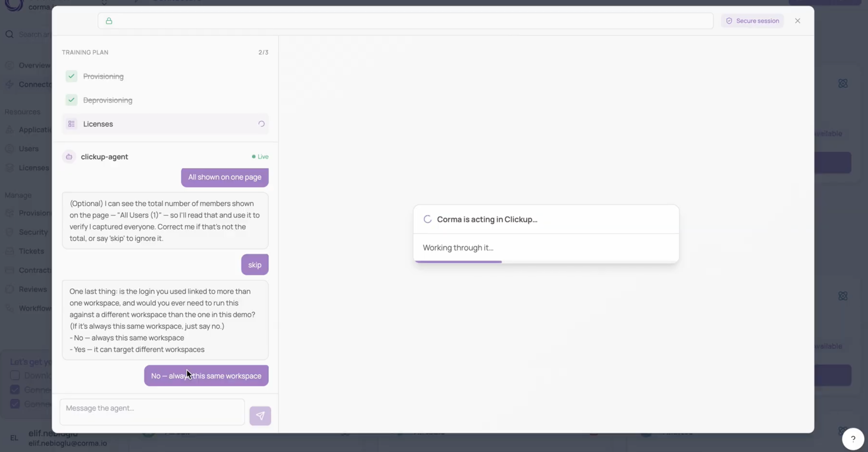Close the secure session dialog
This screenshot has height=452, width=868.
pyautogui.click(x=797, y=21)
